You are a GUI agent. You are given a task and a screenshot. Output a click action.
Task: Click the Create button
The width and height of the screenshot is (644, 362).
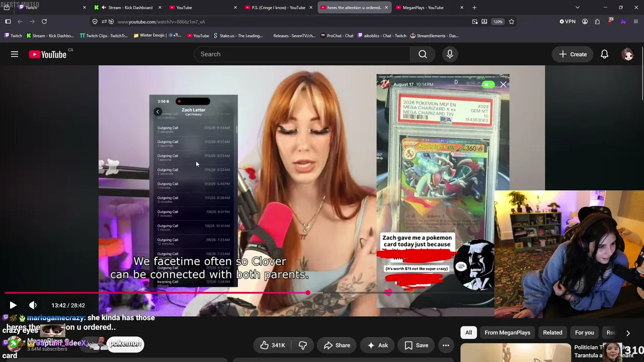point(573,54)
